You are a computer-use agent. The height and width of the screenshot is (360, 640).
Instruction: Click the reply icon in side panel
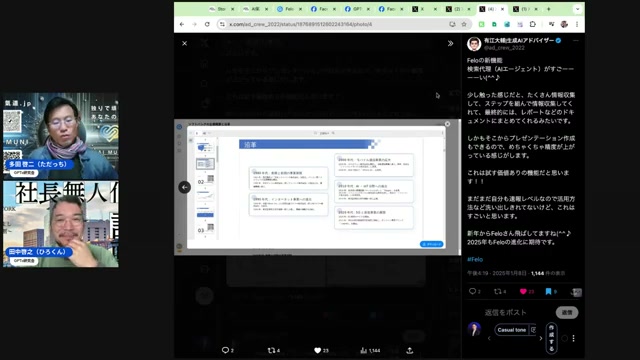click(472, 291)
